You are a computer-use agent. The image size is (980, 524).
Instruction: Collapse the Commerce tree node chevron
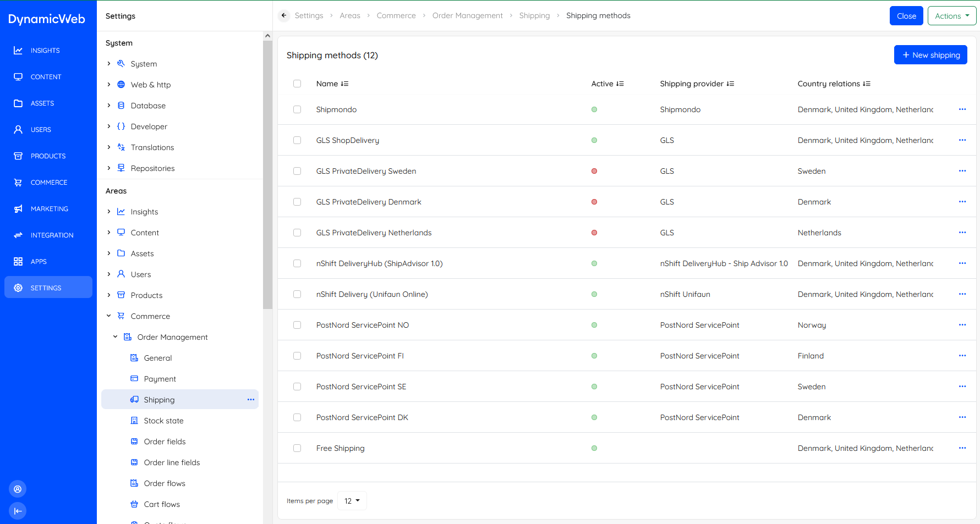(109, 316)
